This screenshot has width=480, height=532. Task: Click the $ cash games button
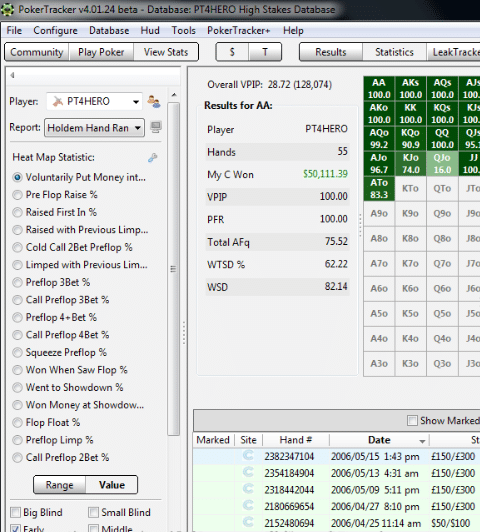coord(232,52)
